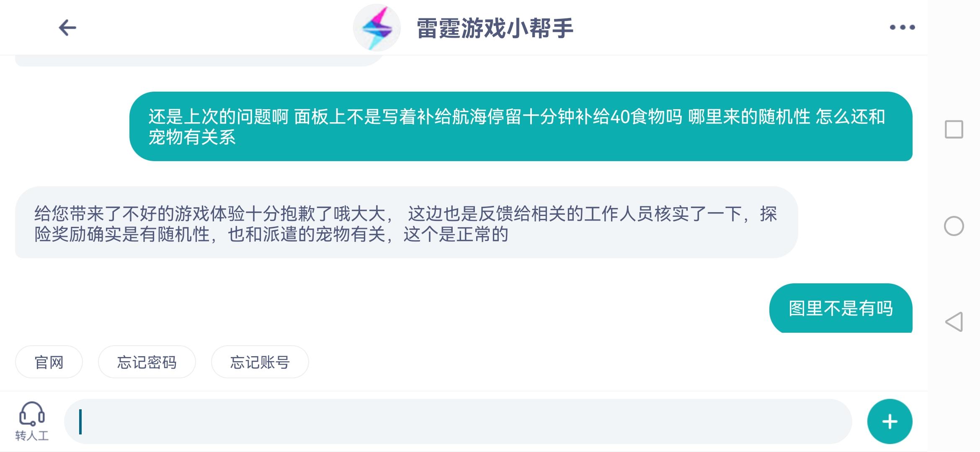Tap Android back triangle button
Image resolution: width=980 pixels, height=452 pixels.
954,322
